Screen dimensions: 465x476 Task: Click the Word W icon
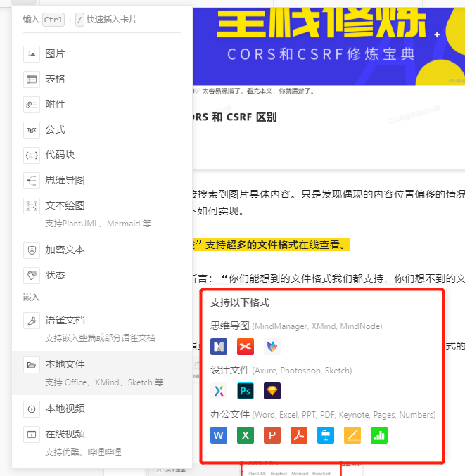[219, 435]
